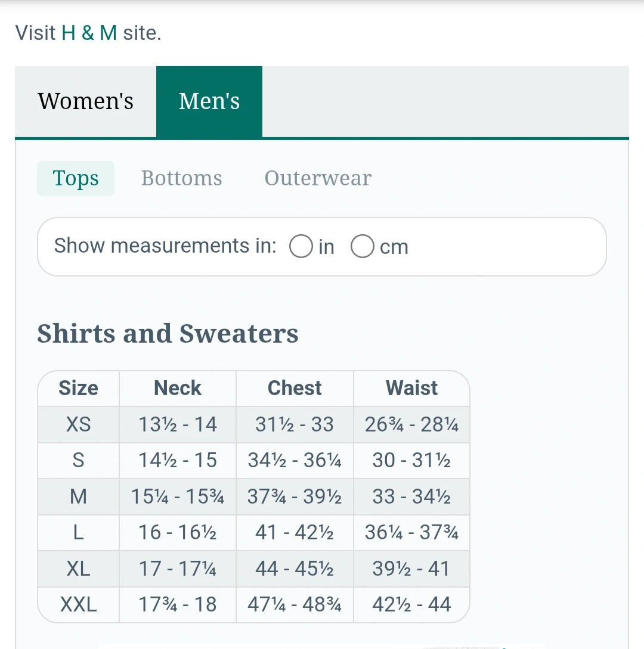Click the L size row label

coord(78,532)
